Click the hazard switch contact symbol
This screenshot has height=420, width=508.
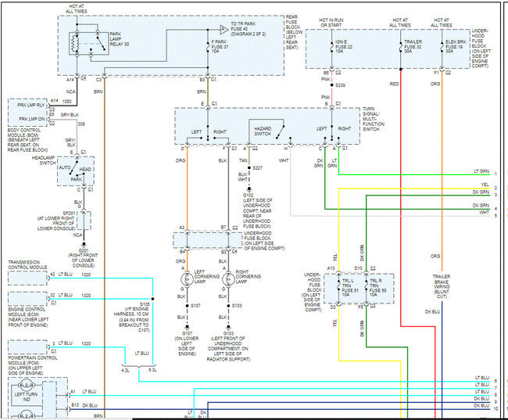pos(280,131)
